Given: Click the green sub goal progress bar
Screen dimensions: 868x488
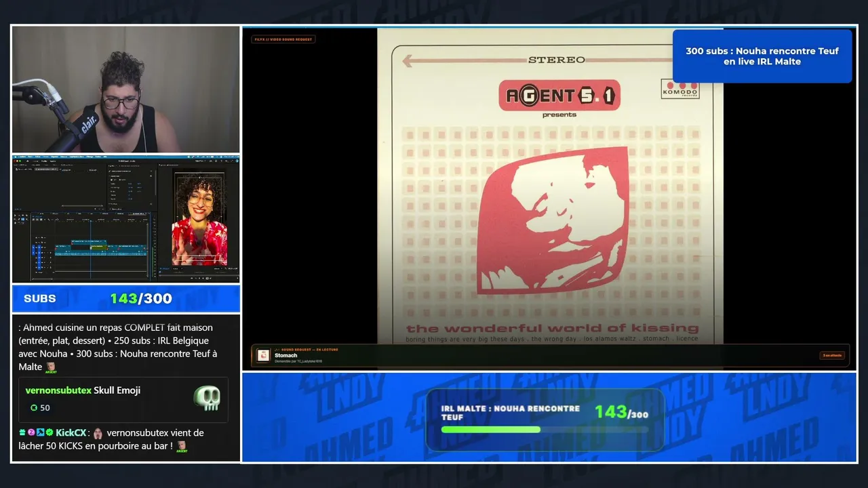Looking at the screenshot, I should point(490,429).
